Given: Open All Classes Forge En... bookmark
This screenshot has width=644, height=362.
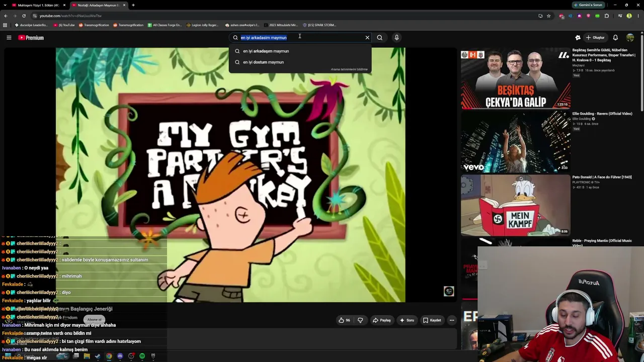Looking at the screenshot, I should point(164,25).
